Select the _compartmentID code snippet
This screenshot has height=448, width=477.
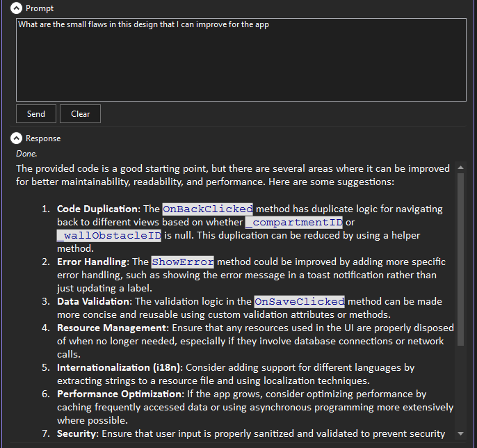tap(294, 222)
